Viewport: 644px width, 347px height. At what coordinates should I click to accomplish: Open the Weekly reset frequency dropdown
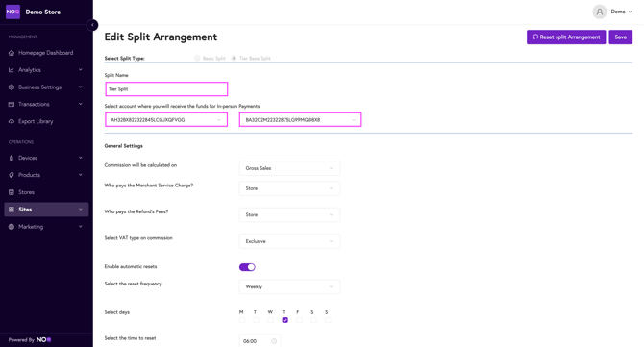[289, 286]
